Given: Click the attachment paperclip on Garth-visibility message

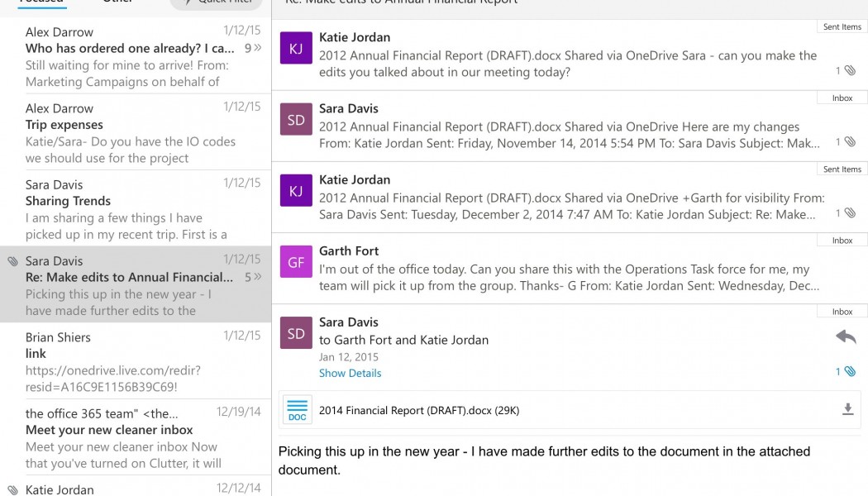Looking at the screenshot, I should point(850,213).
